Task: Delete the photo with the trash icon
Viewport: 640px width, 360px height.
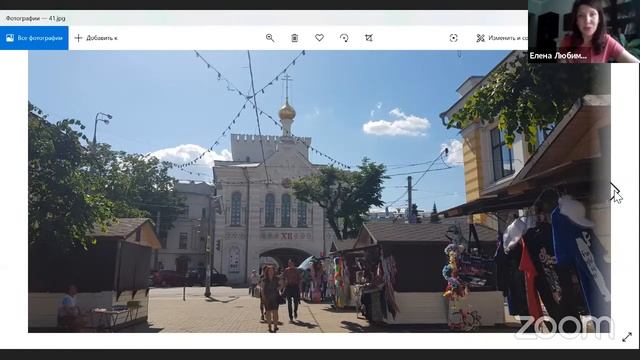Action: (294, 38)
